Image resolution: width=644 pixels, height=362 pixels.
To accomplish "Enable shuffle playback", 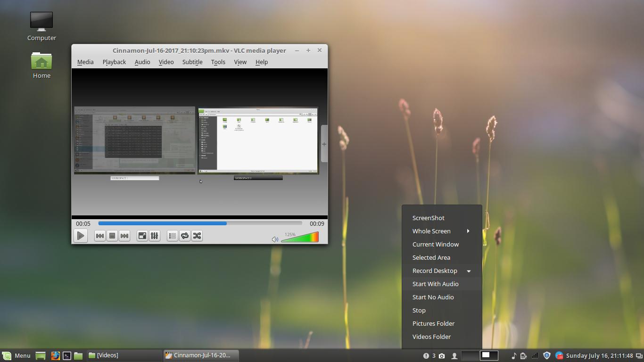I will coord(197,236).
